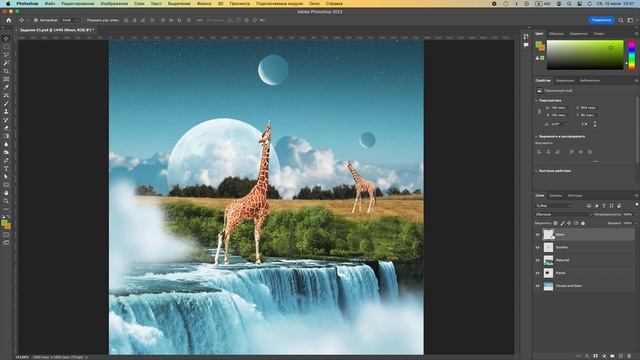640x360 pixels.
Task: Open the Справка menu
Action: tap(334, 3)
